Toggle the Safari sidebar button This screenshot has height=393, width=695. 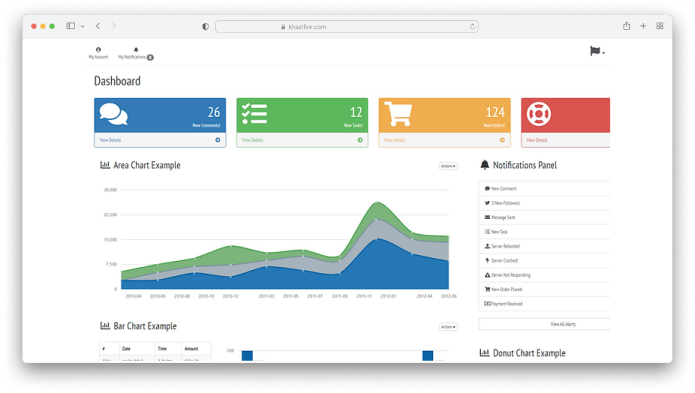click(x=70, y=26)
